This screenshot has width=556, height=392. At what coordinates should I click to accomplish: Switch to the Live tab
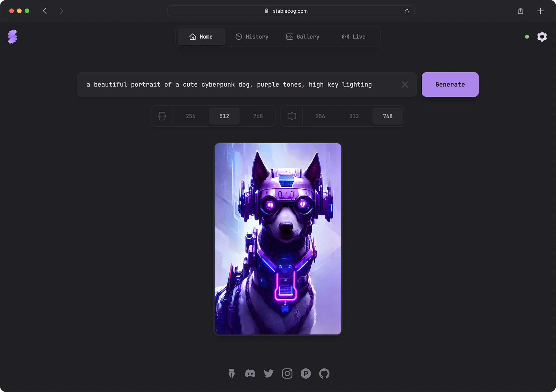click(x=353, y=37)
